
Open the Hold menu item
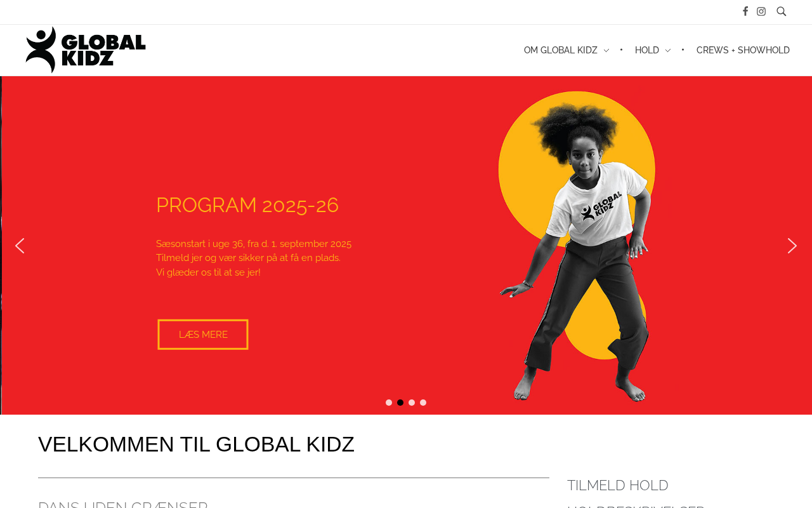pyautogui.click(x=647, y=50)
